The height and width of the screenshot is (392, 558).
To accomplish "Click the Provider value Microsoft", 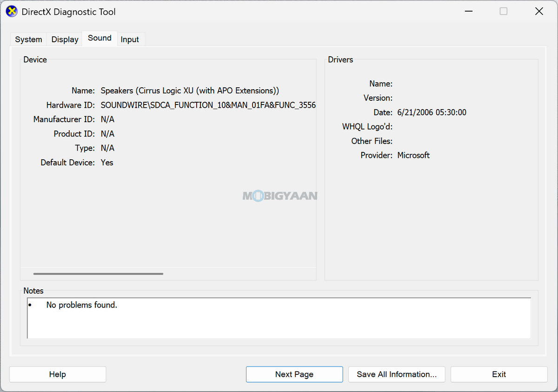I will (413, 155).
